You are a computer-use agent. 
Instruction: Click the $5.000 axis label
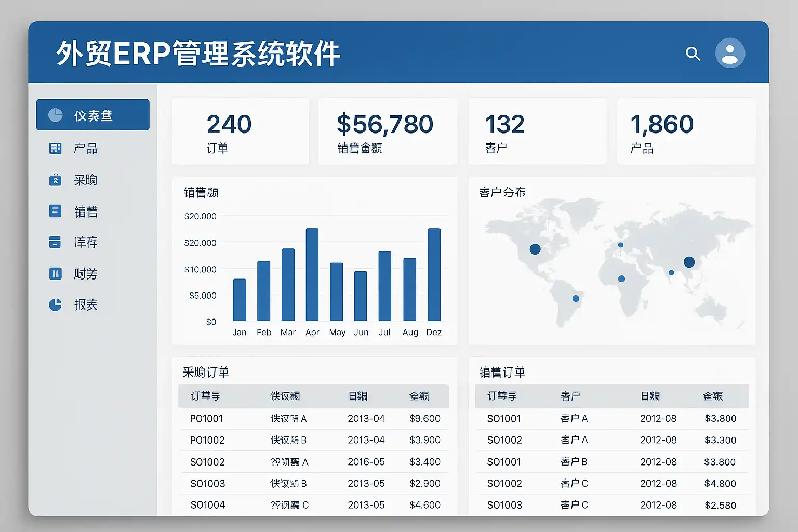click(x=203, y=296)
